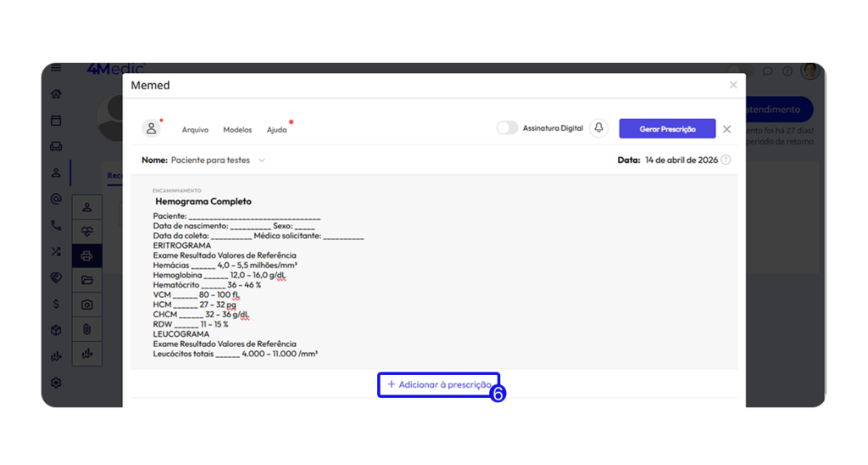Go to home icon in left sidebar
Screen dimensions: 868x465
pos(56,94)
